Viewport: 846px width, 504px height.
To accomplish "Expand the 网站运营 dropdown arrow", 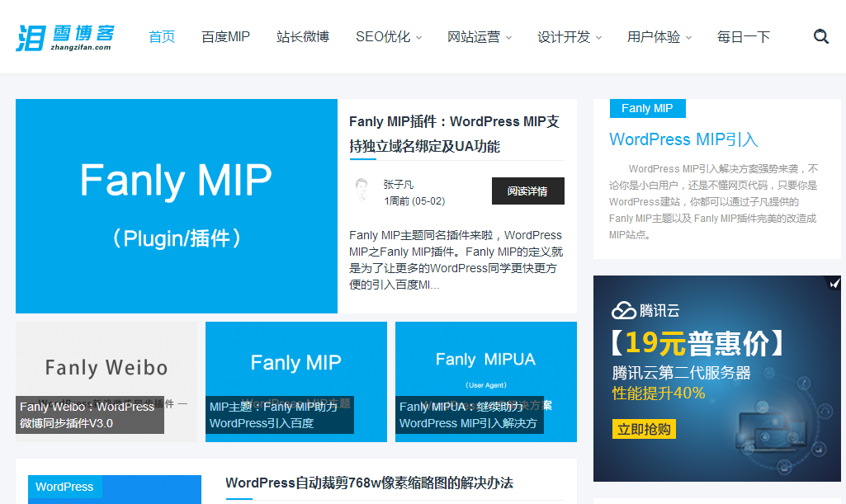I will 508,38.
